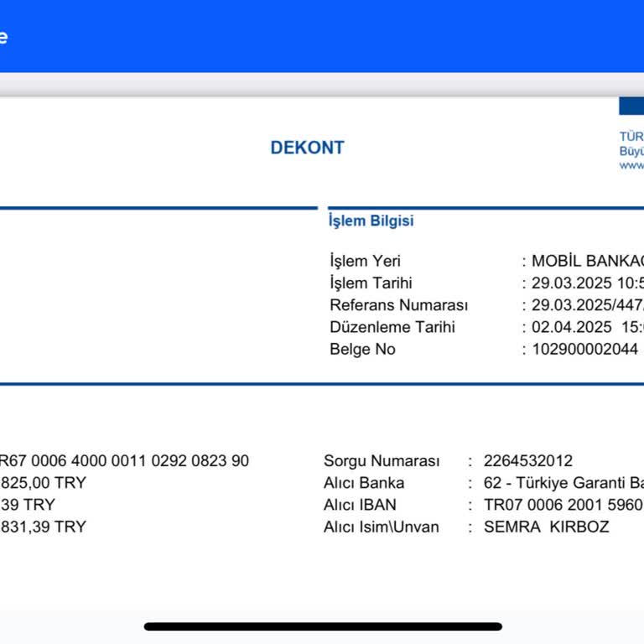Select the Sorgu Numarası value 2264532012
Image resolution: width=644 pixels, height=644 pixels.
527,461
